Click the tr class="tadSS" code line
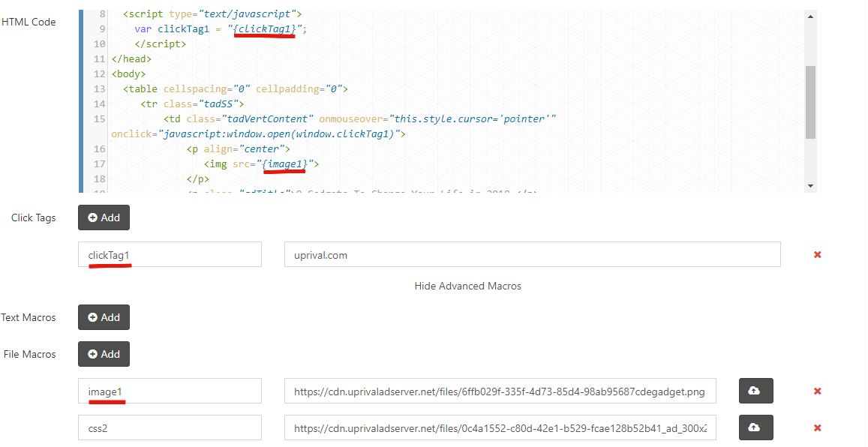Screen dimensions: 868x447 pos(192,104)
